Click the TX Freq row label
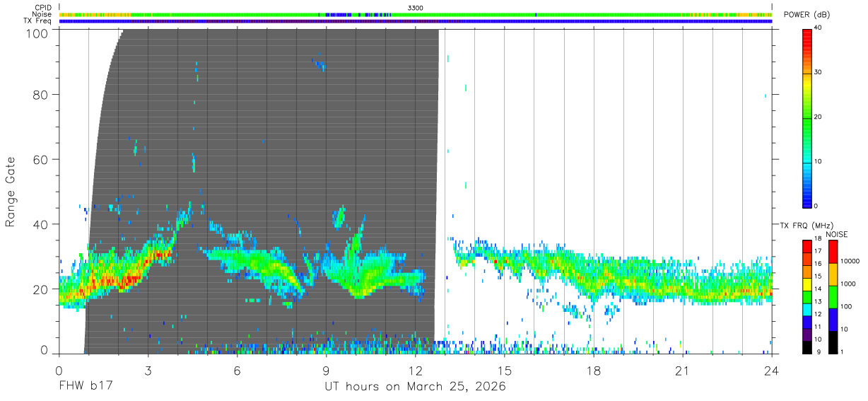The height and width of the screenshot is (401, 868). 38,21
